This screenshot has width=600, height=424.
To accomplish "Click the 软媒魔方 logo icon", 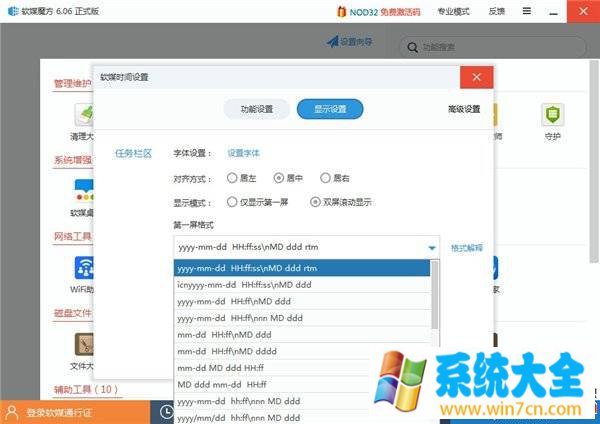I will coord(13,11).
